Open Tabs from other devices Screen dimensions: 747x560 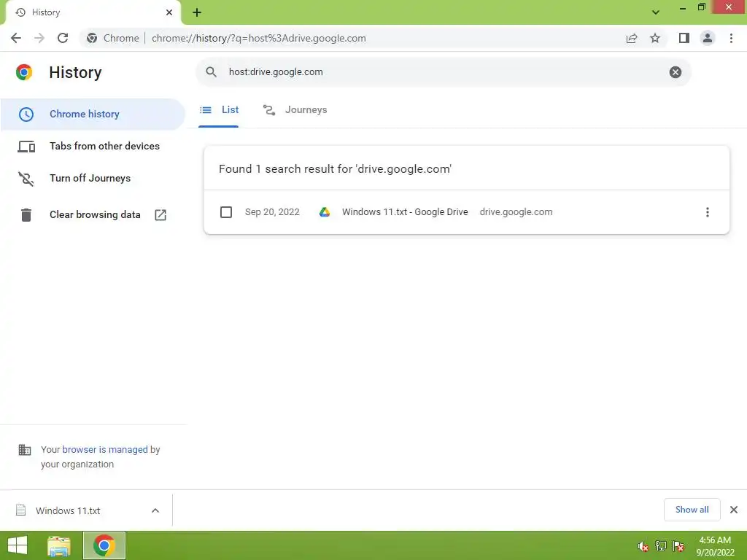point(93,146)
